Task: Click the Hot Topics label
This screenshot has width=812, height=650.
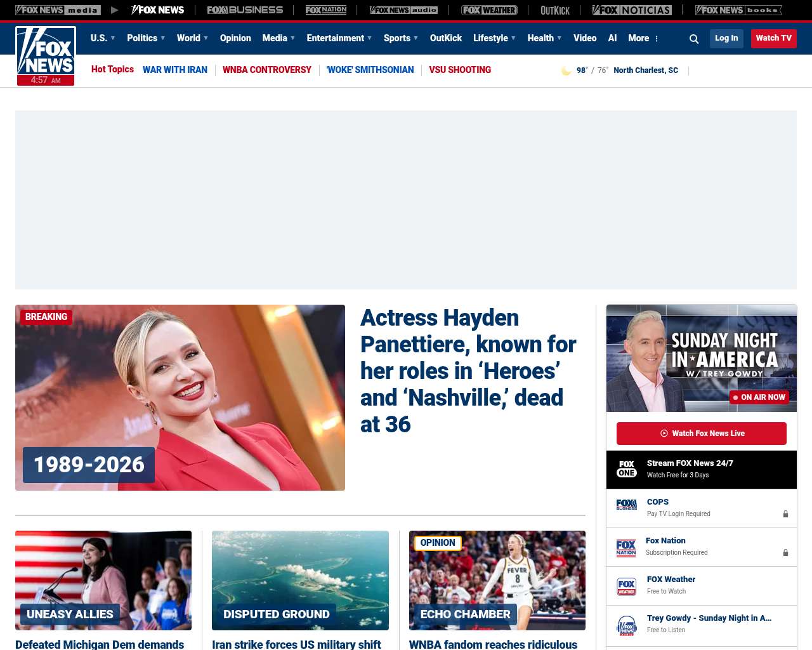Action: pos(112,69)
